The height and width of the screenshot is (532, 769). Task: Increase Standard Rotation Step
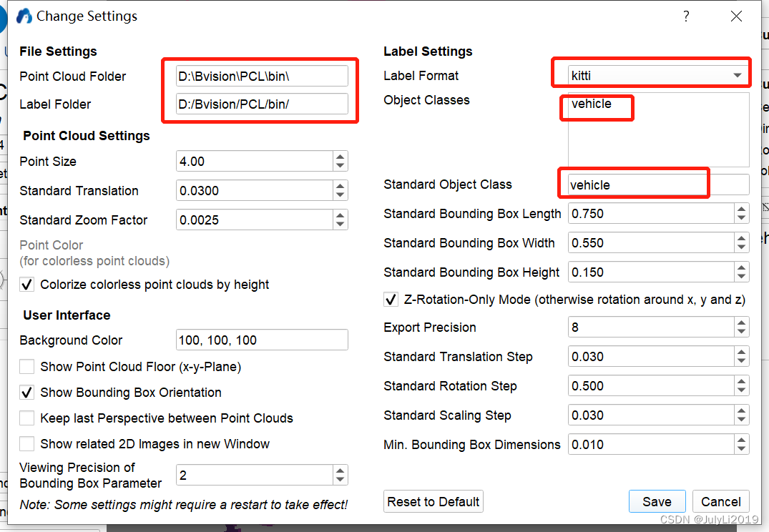coord(741,381)
